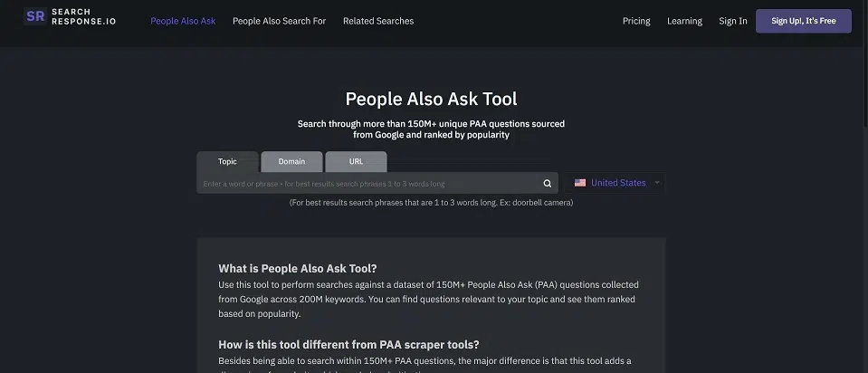Click the doorbell camera example hint text
868x373 pixels.
[431, 203]
